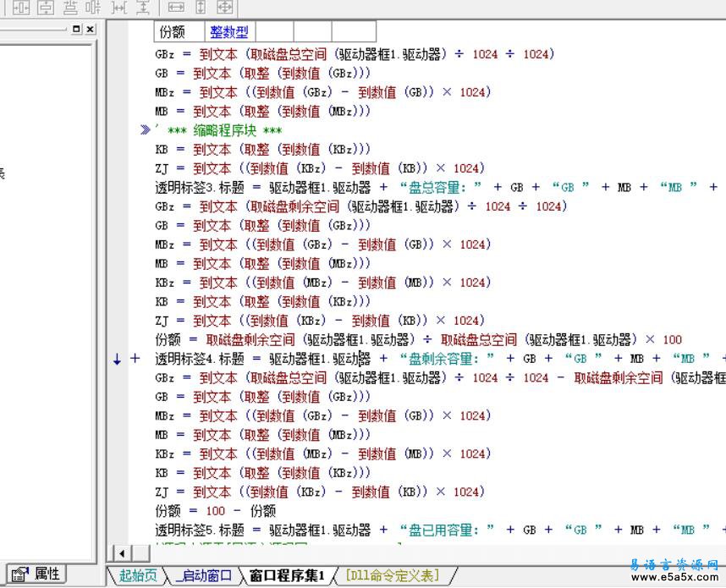This screenshot has height=588, width=726.
Task: Click the 缩略程序块 comment line
Action: coord(218,130)
